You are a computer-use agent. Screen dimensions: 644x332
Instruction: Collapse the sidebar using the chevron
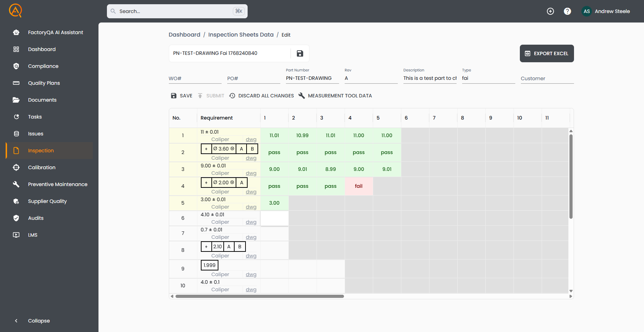tap(16, 321)
